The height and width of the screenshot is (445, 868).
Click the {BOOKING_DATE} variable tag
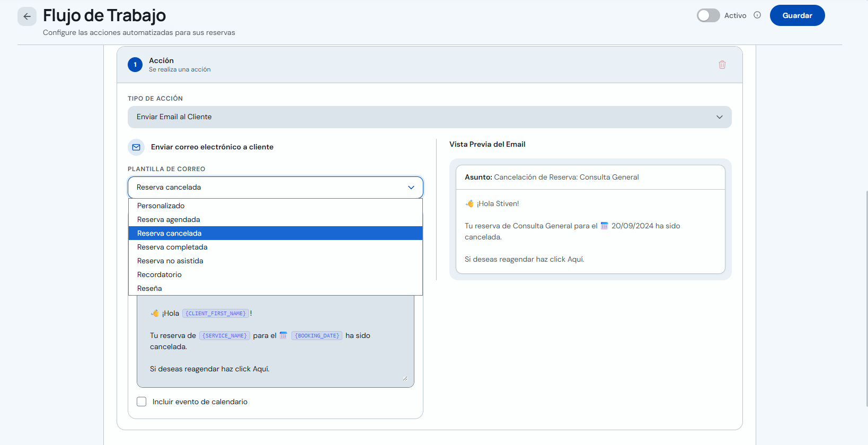[x=317, y=336]
